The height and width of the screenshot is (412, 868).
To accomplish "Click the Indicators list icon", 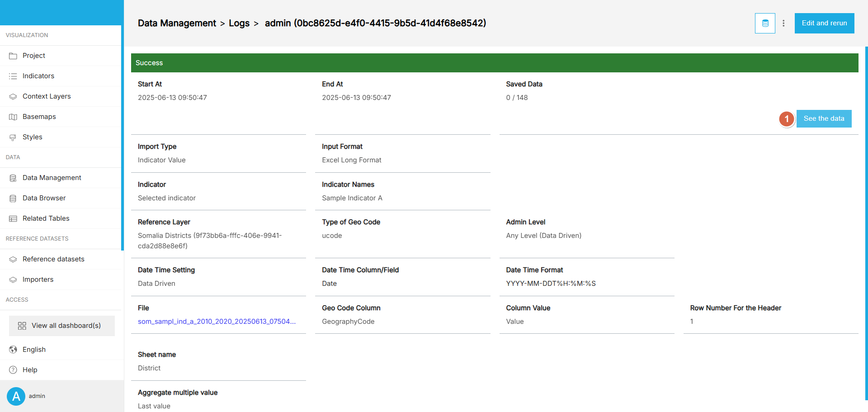I will tap(13, 76).
